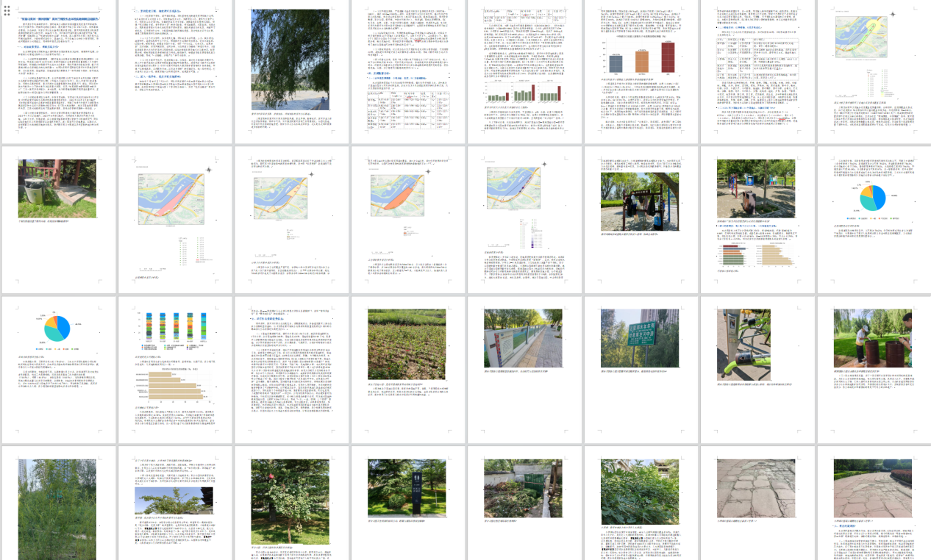This screenshot has width=931, height=560.
Task: Open the page with the grass field photo
Action: tap(407, 369)
